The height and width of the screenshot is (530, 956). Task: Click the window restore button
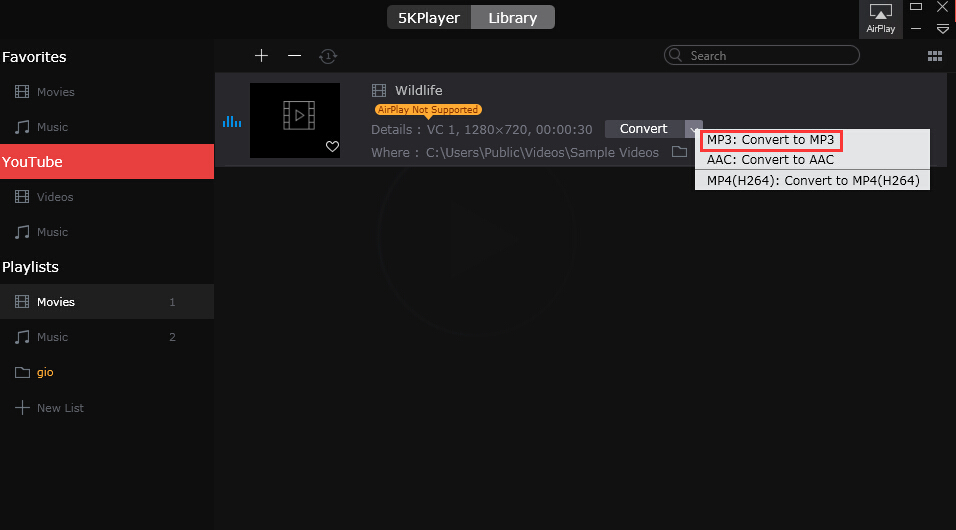(x=916, y=7)
